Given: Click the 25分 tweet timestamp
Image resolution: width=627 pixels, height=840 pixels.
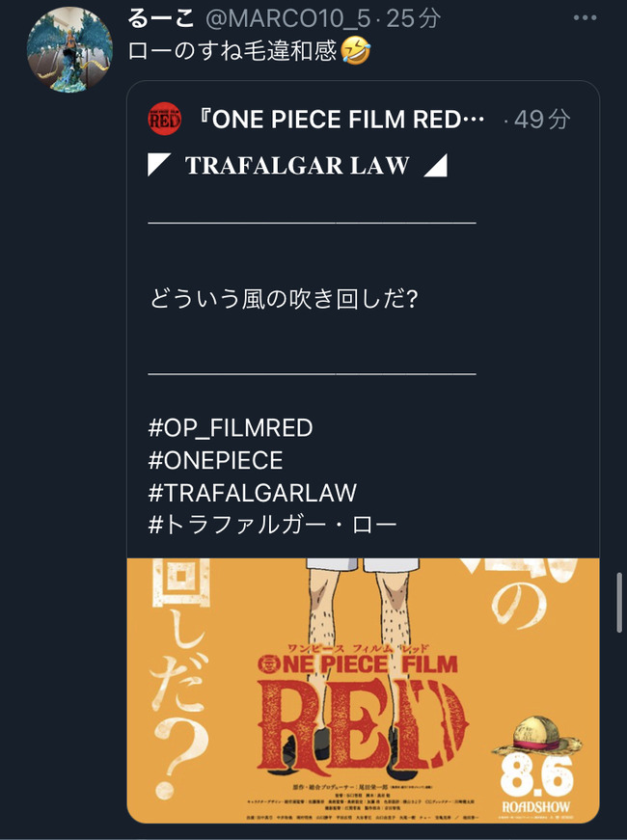Looking at the screenshot, I should pyautogui.click(x=413, y=18).
